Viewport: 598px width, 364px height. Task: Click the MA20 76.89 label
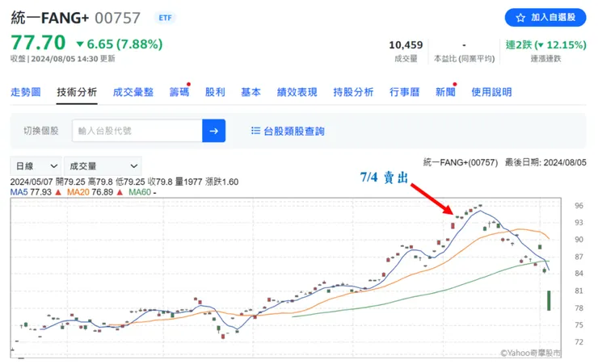coord(90,192)
